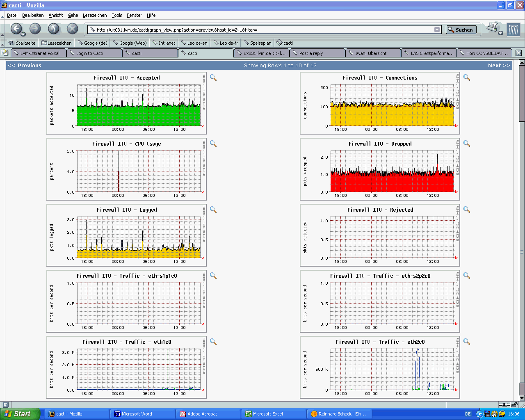This screenshot has width=525, height=420.
Task: Open Leo de-fr bookmark
Action: (226, 43)
